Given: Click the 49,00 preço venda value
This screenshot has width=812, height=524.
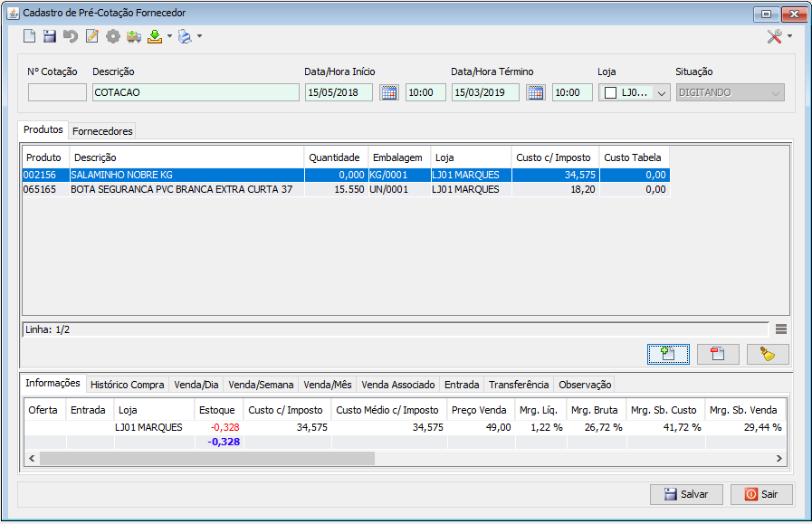Looking at the screenshot, I should pyautogui.click(x=498, y=427).
